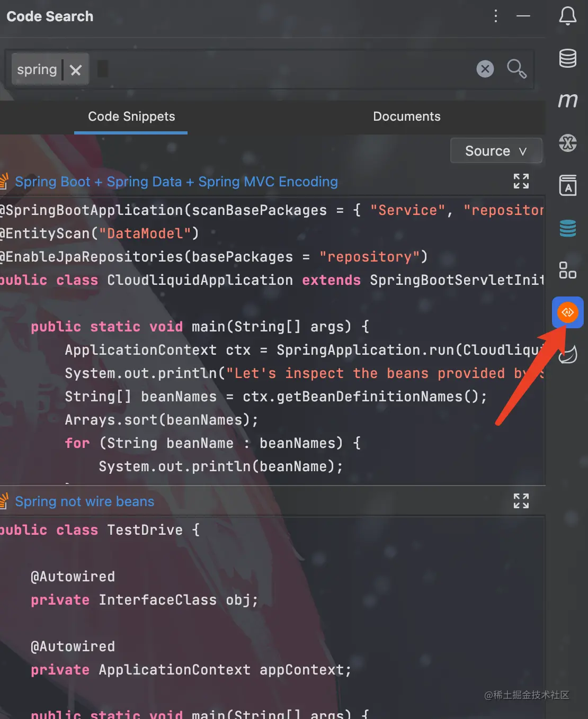Switch to the Documents tab
The height and width of the screenshot is (719, 588).
point(407,116)
